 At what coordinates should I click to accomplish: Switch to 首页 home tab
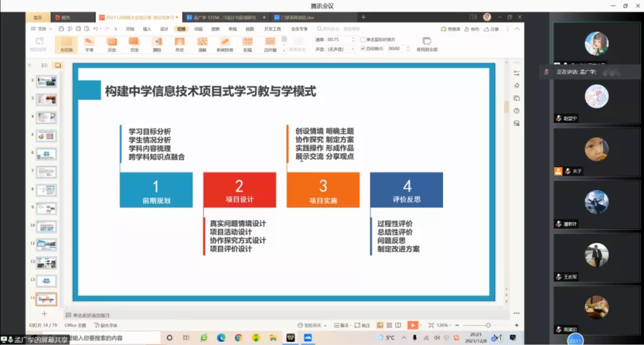pos(38,17)
